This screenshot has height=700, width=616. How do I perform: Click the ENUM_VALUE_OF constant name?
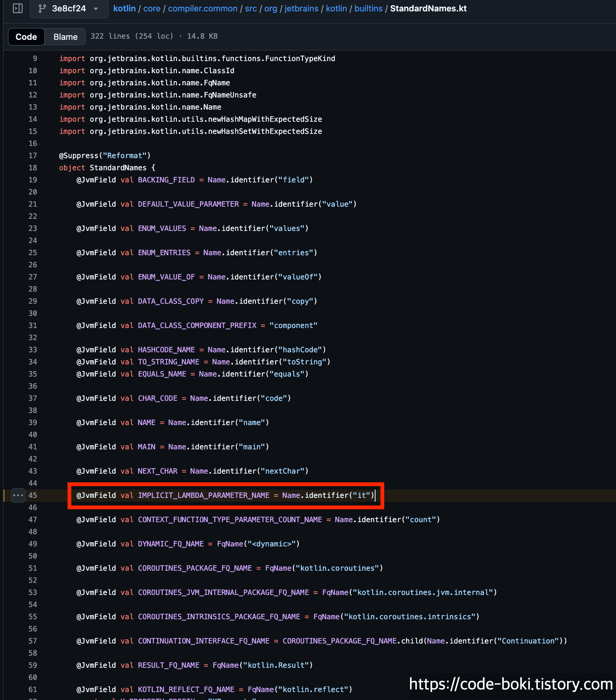click(x=166, y=277)
